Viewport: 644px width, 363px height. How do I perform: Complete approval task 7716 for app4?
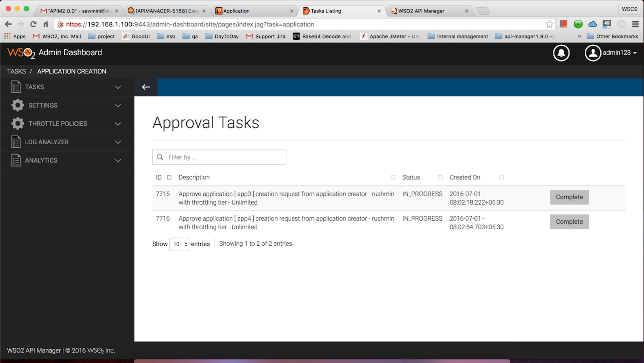point(569,222)
